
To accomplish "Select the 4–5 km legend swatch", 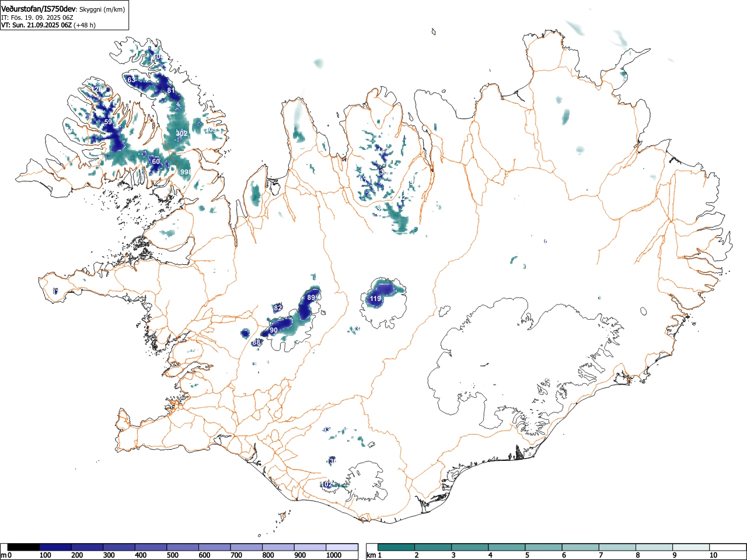I will [507, 547].
